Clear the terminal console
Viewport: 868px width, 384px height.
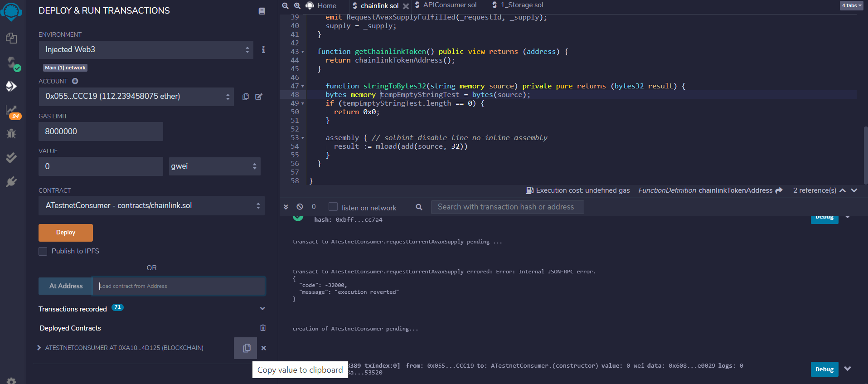point(300,207)
